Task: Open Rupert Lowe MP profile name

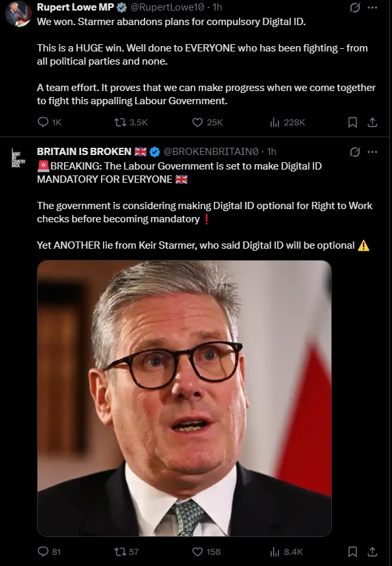Action: click(75, 7)
